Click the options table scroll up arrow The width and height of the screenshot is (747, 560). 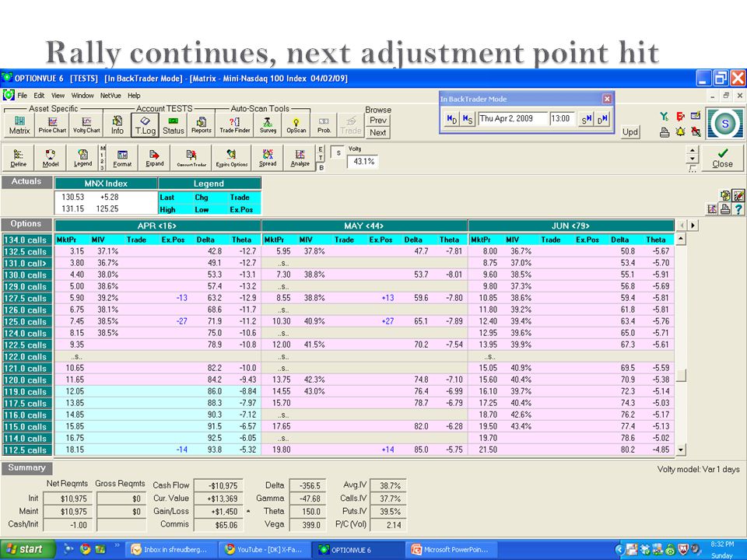point(681,239)
